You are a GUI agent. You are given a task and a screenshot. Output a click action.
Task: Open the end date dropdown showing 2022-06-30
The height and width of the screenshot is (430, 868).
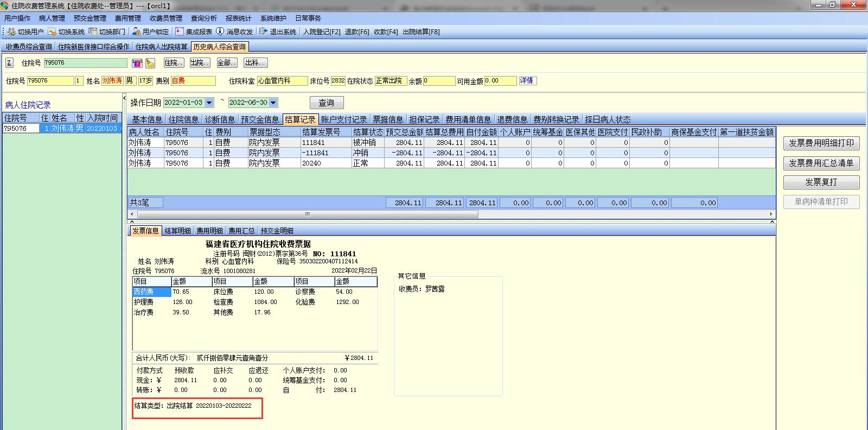[273, 103]
